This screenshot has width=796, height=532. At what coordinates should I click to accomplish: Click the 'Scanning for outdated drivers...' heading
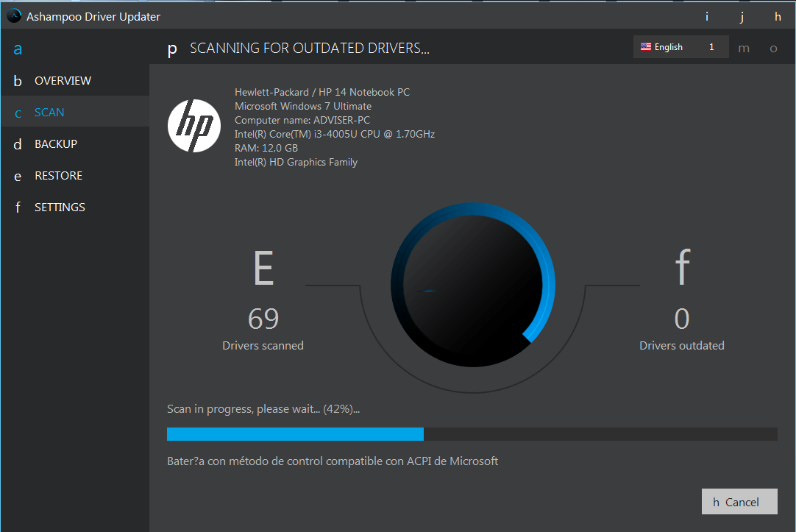point(310,49)
